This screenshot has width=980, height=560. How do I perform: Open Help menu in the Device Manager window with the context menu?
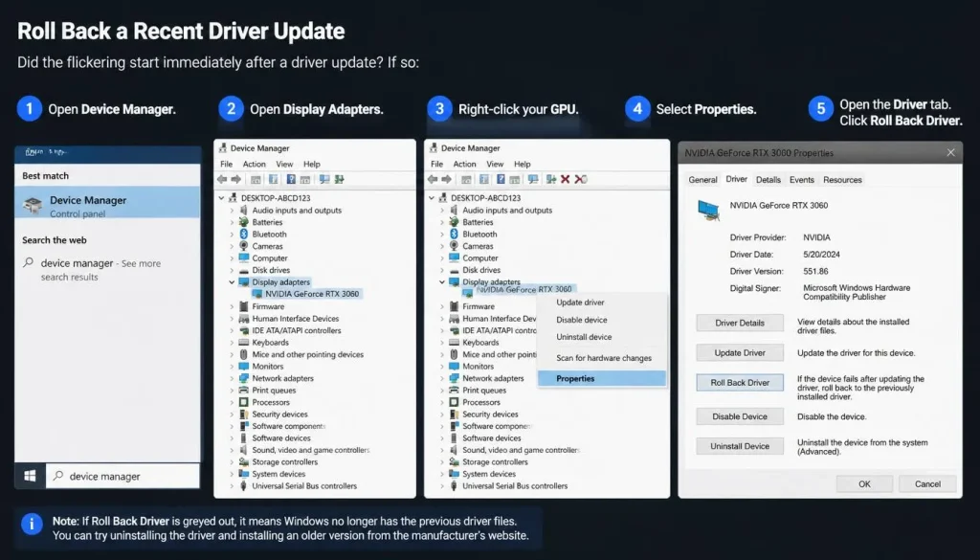(523, 164)
